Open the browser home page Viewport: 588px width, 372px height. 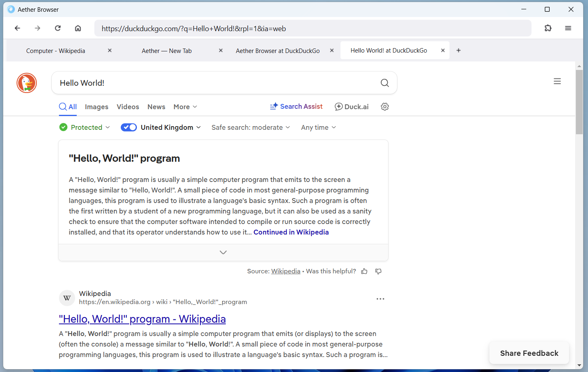point(78,28)
